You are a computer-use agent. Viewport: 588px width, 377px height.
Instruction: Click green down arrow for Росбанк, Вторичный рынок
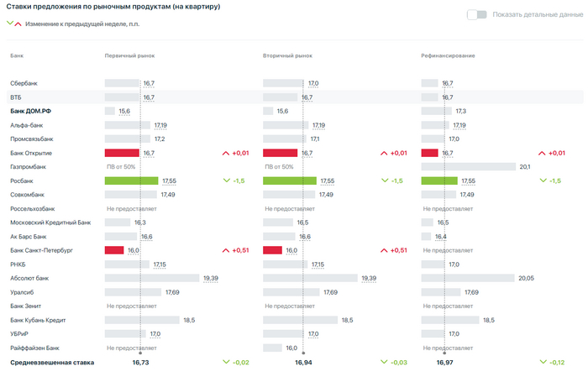click(383, 181)
